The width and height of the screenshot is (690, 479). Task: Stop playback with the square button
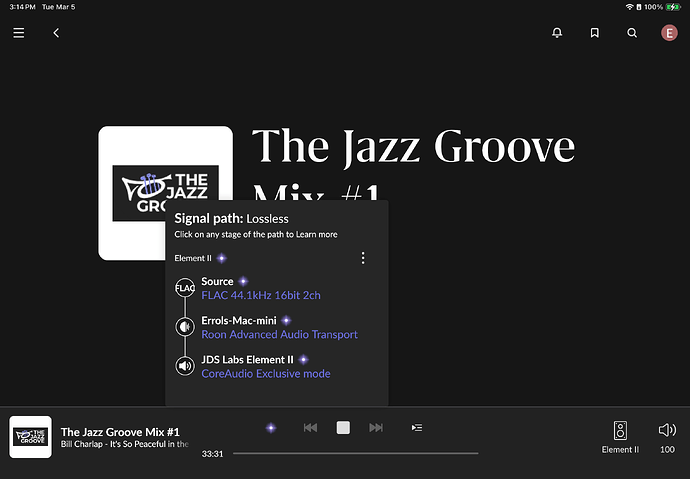click(x=343, y=428)
